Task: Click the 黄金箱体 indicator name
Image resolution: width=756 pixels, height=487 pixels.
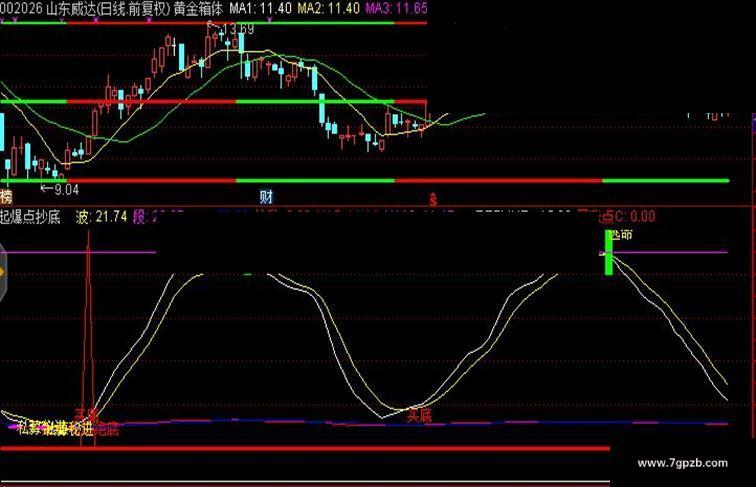Action: [198, 9]
